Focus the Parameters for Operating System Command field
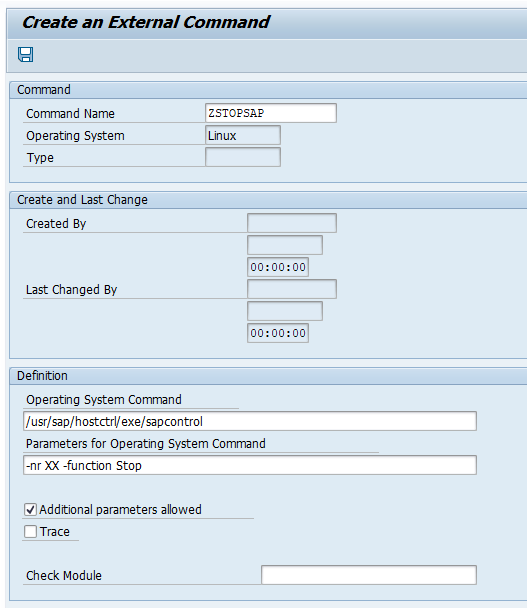 [250, 465]
